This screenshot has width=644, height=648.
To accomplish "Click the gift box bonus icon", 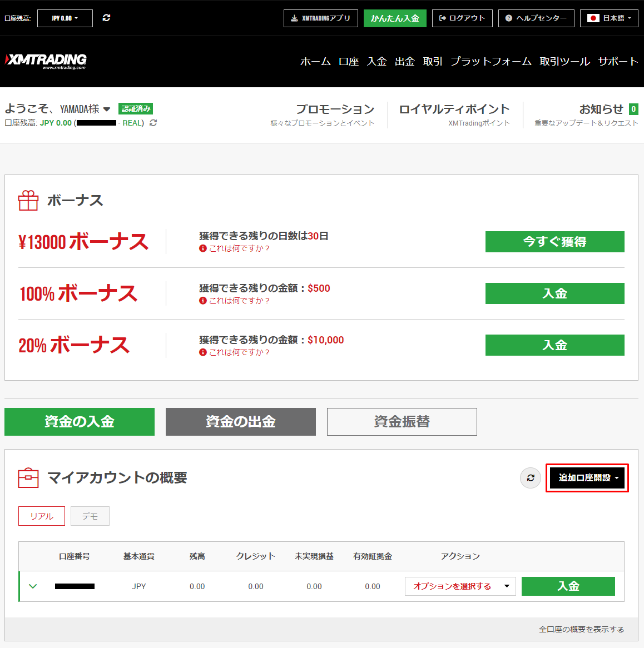I will tap(28, 201).
